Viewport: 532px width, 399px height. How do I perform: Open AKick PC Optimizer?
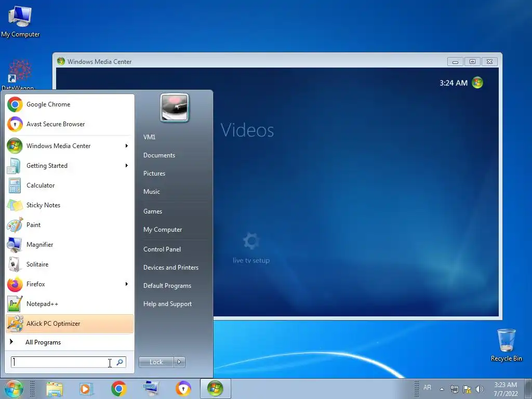[x=70, y=323]
